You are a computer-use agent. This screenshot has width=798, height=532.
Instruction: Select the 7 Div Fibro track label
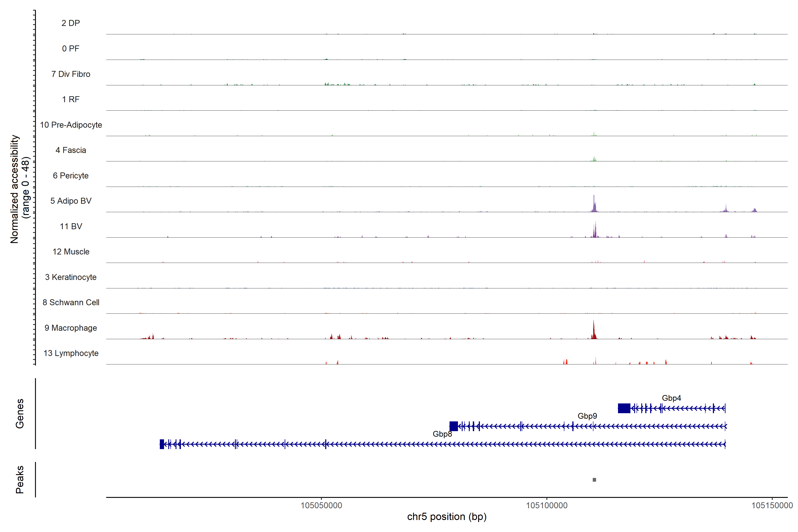pos(71,74)
